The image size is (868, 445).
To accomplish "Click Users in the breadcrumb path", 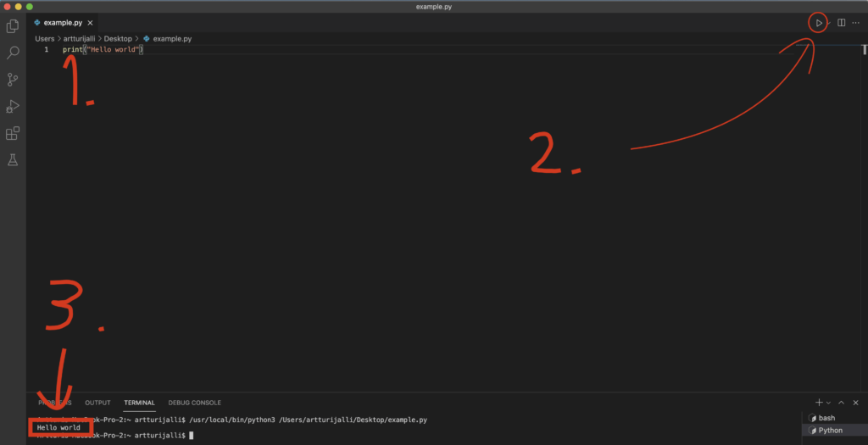I will [45, 39].
